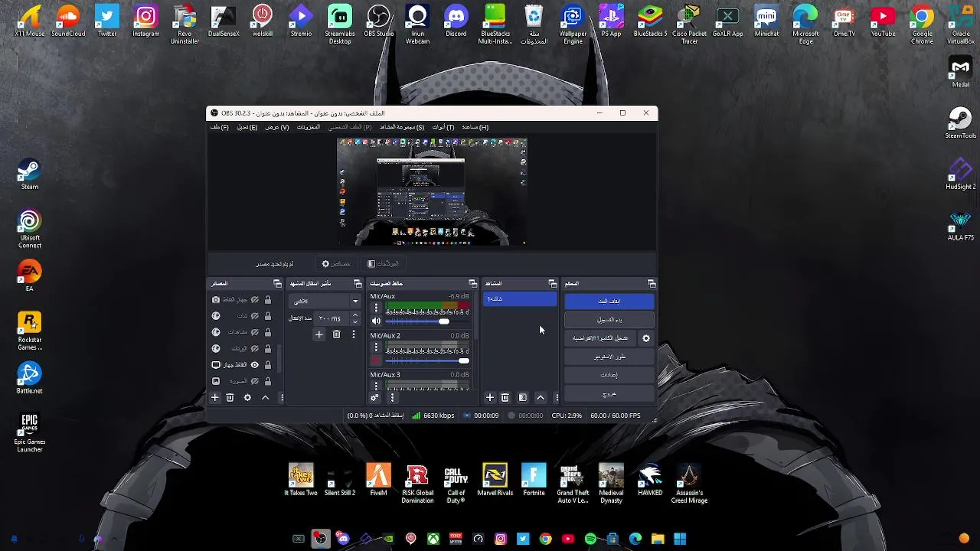Click the transition duration 300 ms field
Viewport: 980px width, 551px height.
tap(337, 318)
